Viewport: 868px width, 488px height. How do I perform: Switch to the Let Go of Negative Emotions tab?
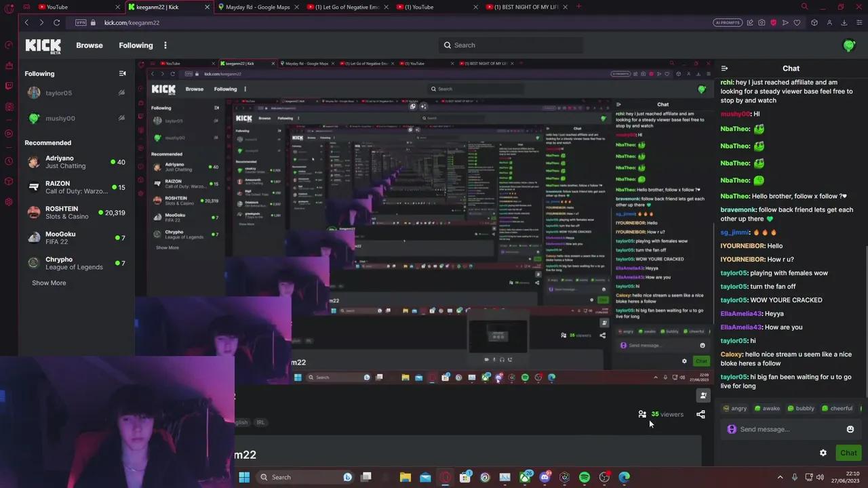coord(347,7)
